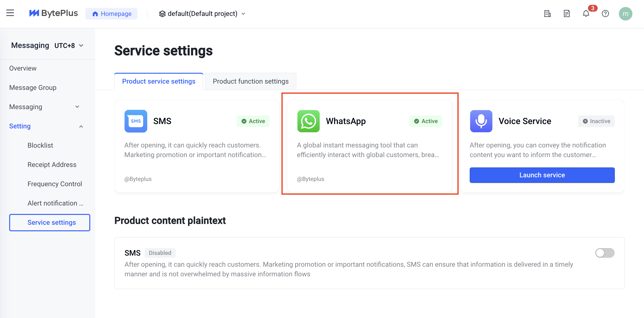Open the hamburger navigation menu
Viewport: 644px width, 318px height.
tap(10, 13)
